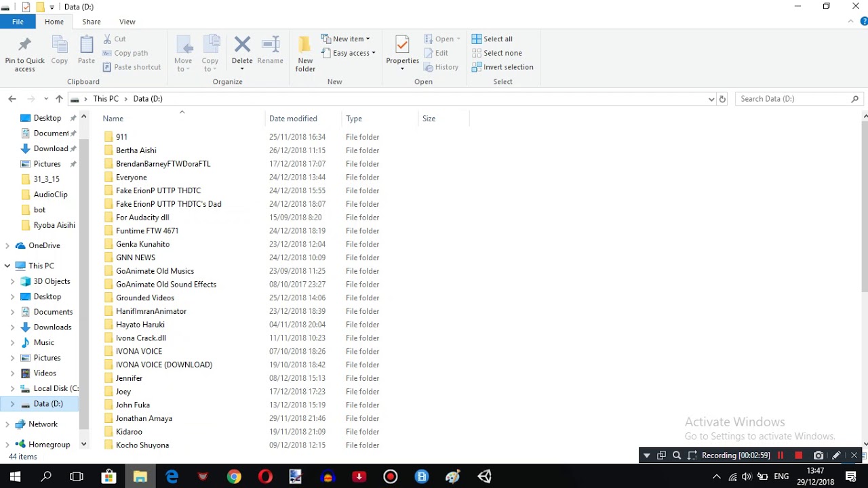This screenshot has height=488, width=868.
Task: Click the Rename icon
Action: (271, 46)
